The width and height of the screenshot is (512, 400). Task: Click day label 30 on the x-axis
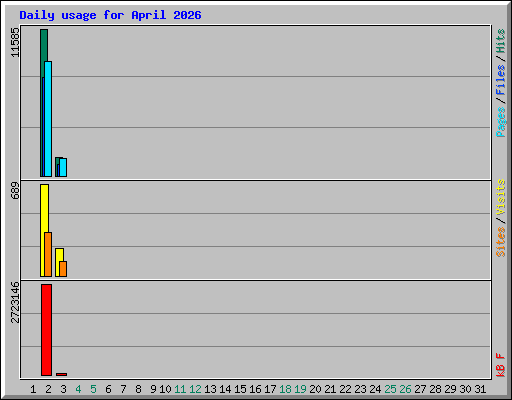(465, 389)
